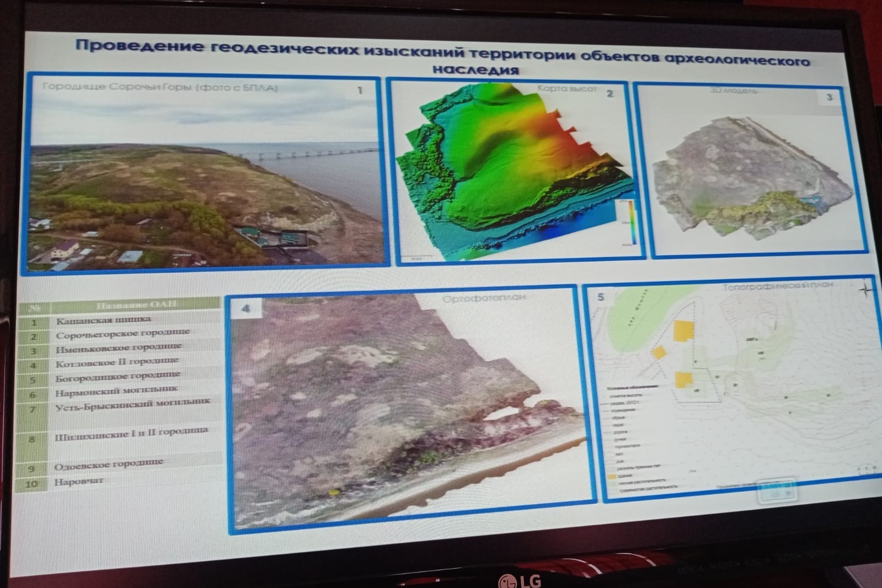Click the number 4 badge on the orthophotoplan
The height and width of the screenshot is (588, 882).
click(246, 308)
